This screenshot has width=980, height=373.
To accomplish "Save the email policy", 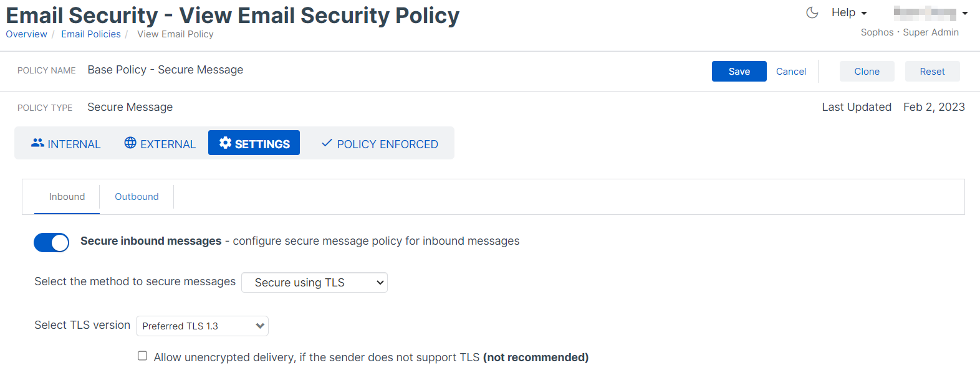I will 739,72.
